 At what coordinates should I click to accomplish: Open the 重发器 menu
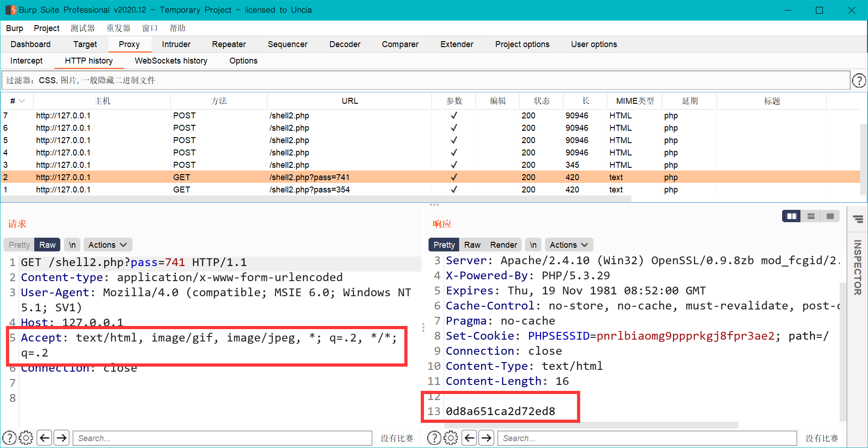(x=118, y=28)
